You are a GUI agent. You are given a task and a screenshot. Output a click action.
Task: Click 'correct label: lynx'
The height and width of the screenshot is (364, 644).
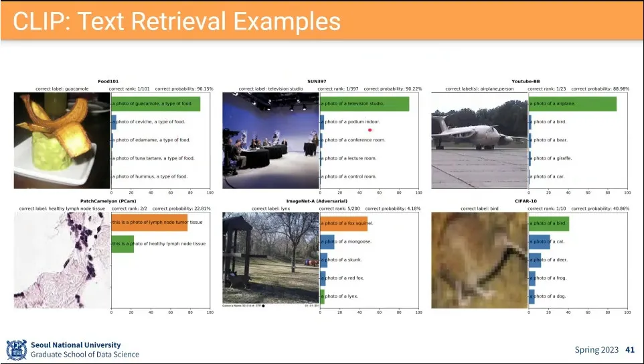tap(270, 208)
